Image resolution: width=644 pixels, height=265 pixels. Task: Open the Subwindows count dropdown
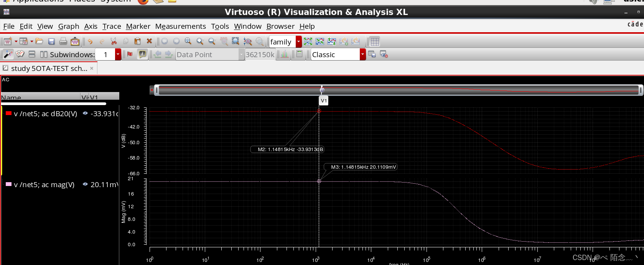[118, 54]
